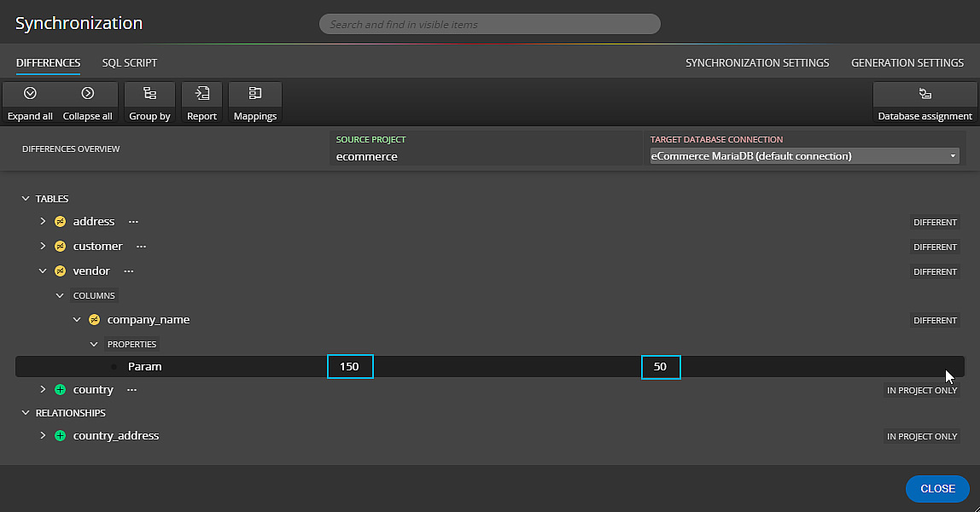Click the search field
The image size is (980, 512).
[490, 23]
